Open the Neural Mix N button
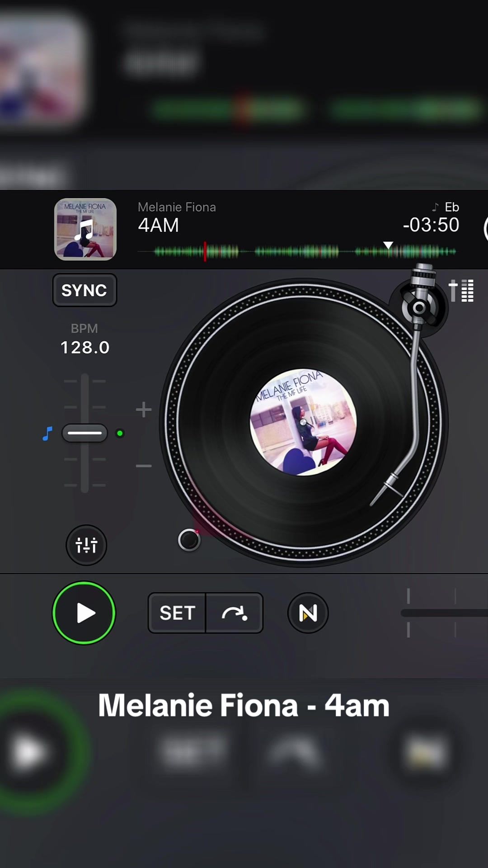The height and width of the screenshot is (868, 488). click(x=308, y=613)
